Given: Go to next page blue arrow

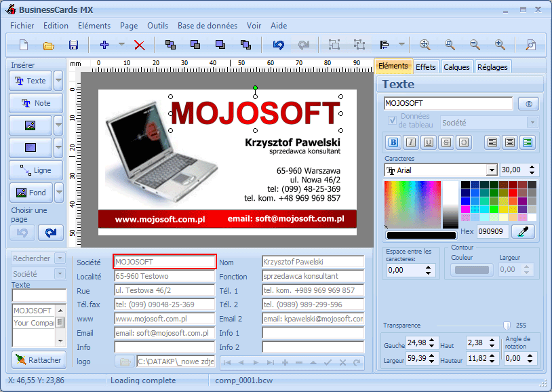Looking at the screenshot, I should click(x=51, y=233).
